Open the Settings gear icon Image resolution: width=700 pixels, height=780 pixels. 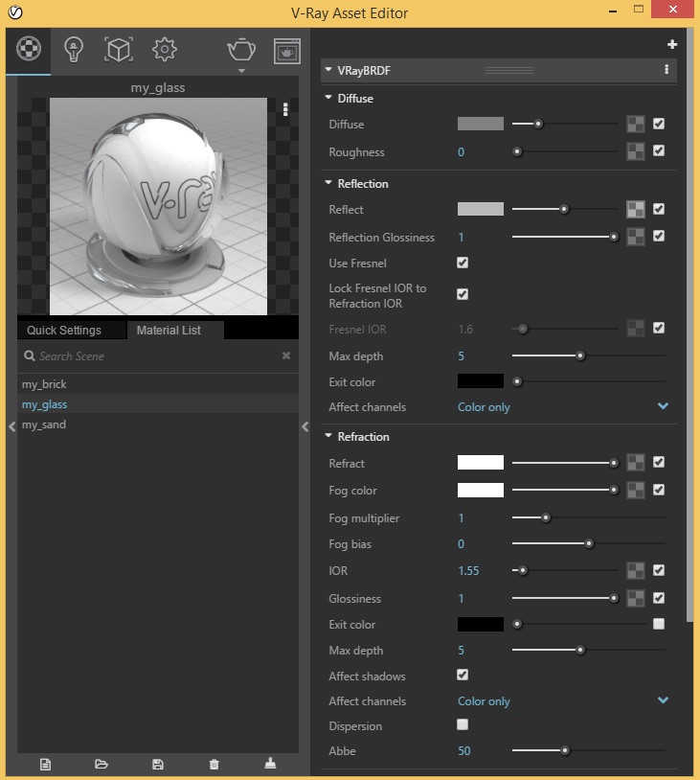tap(165, 49)
